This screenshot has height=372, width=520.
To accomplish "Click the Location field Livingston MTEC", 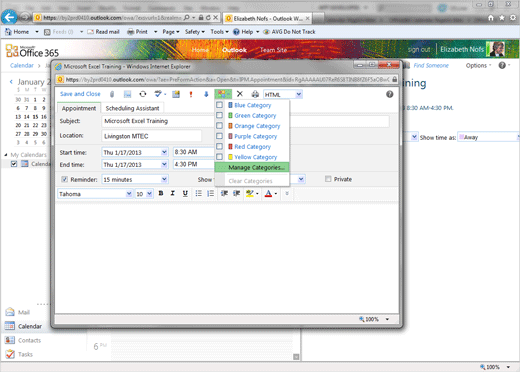I will 152,136.
